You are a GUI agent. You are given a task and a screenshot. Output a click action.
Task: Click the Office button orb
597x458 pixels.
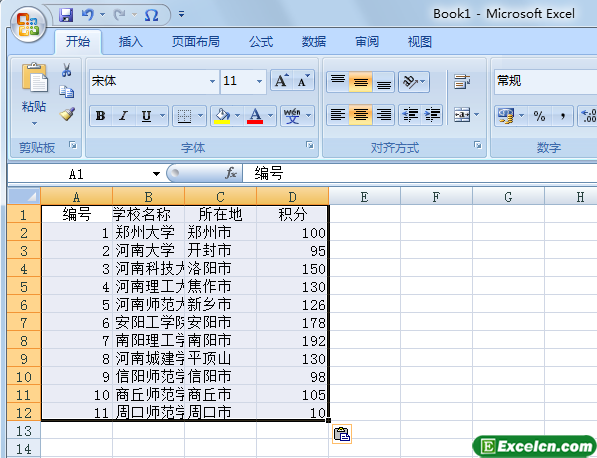point(28,25)
